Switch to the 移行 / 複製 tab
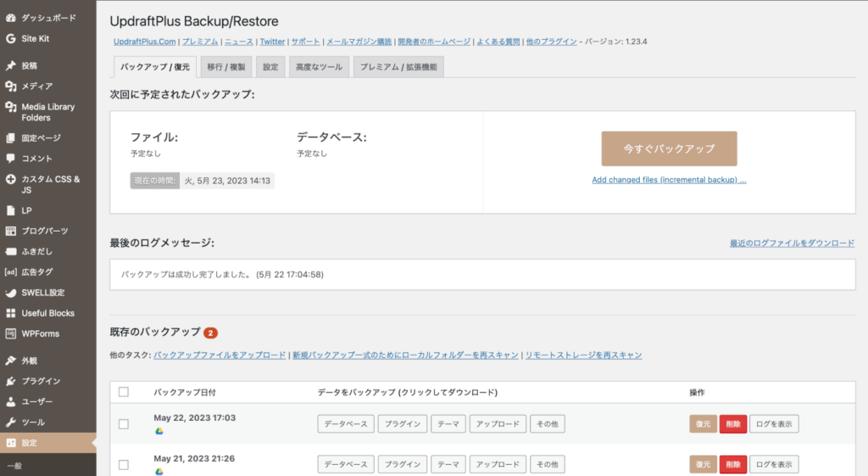 point(226,66)
